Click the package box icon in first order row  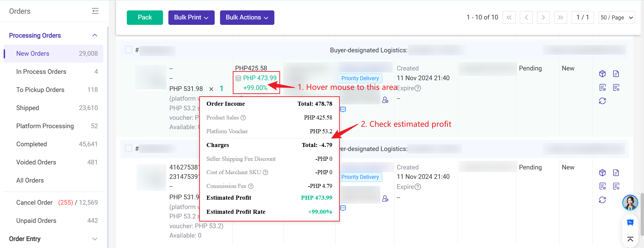pyautogui.click(x=602, y=74)
